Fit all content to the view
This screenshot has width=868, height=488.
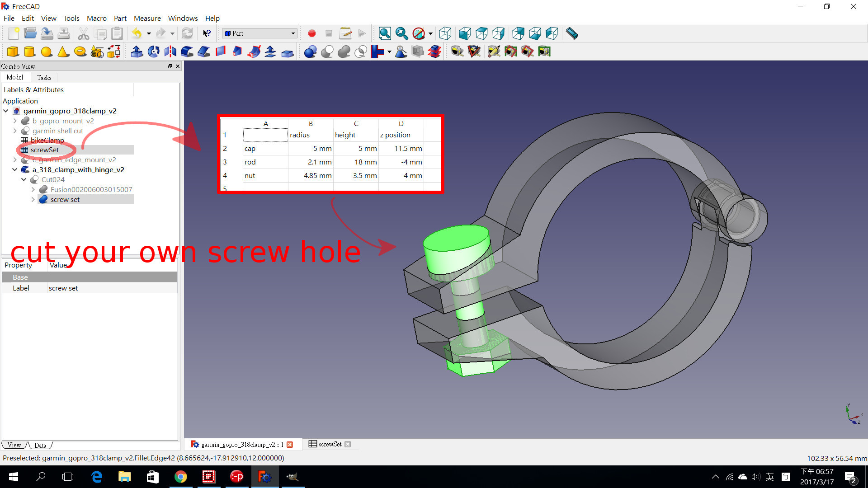pyautogui.click(x=385, y=33)
